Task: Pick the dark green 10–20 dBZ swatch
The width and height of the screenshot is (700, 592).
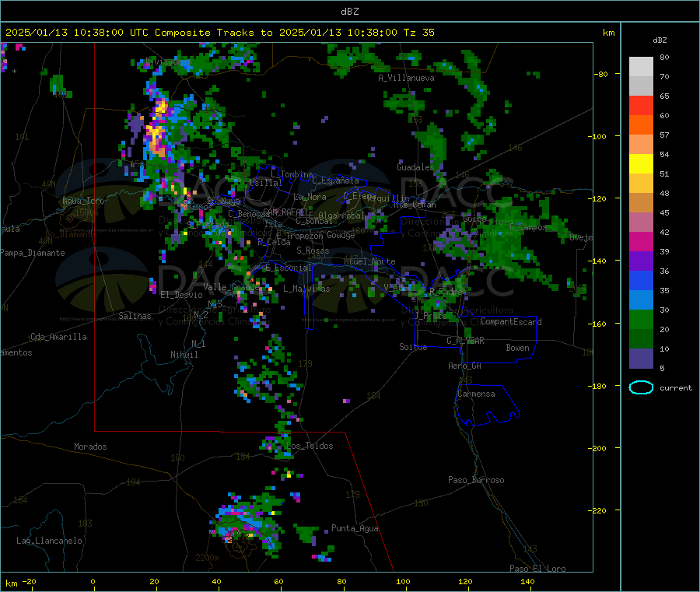Action: point(641,339)
